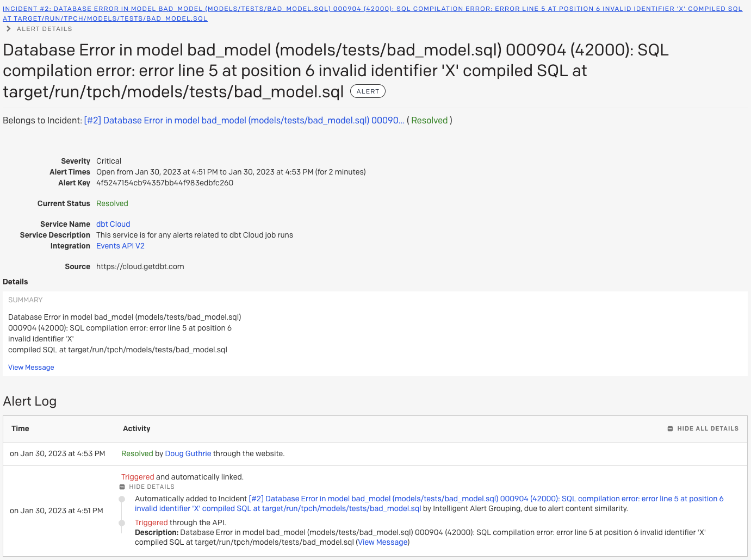This screenshot has height=560, width=751.
Task: Select the Time column header
Action: click(x=20, y=428)
